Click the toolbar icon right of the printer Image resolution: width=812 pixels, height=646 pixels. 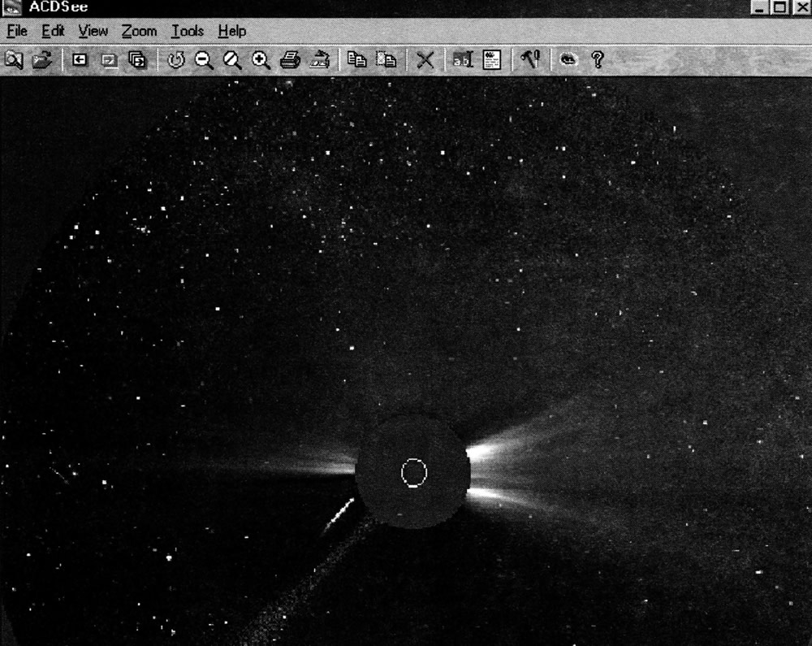[x=320, y=59]
